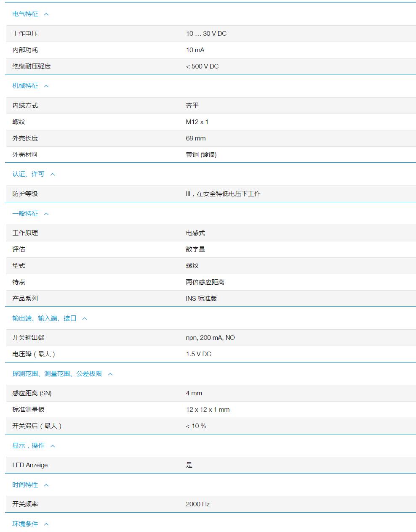Click the 电气特征 section heading

point(24,13)
